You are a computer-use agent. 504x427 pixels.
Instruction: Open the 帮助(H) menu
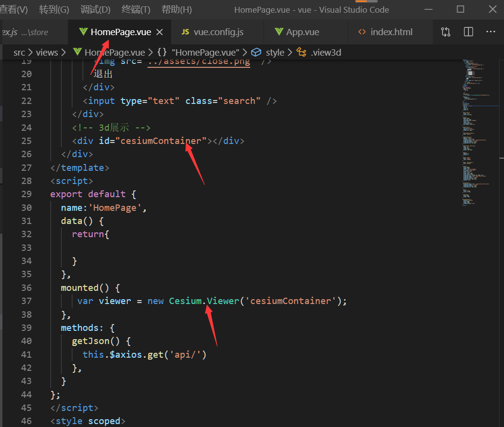tap(177, 10)
